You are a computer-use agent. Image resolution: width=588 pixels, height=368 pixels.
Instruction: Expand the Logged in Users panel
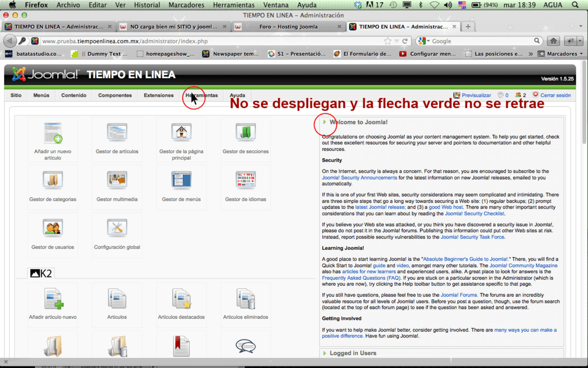click(324, 353)
